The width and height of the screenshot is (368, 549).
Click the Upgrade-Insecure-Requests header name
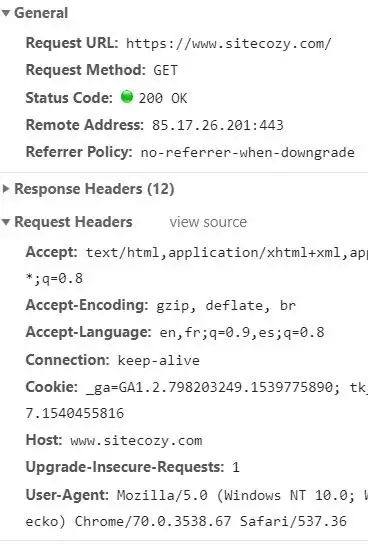(x=125, y=467)
